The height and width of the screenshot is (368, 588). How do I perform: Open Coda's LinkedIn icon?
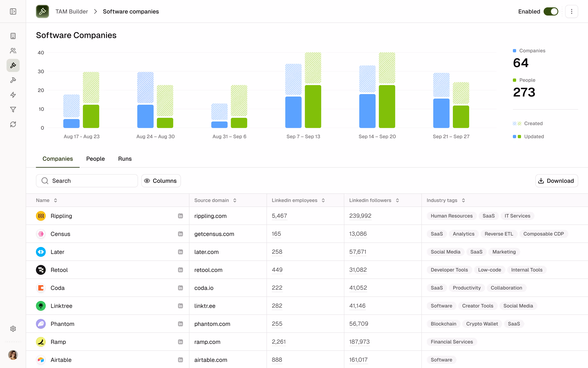coord(180,288)
